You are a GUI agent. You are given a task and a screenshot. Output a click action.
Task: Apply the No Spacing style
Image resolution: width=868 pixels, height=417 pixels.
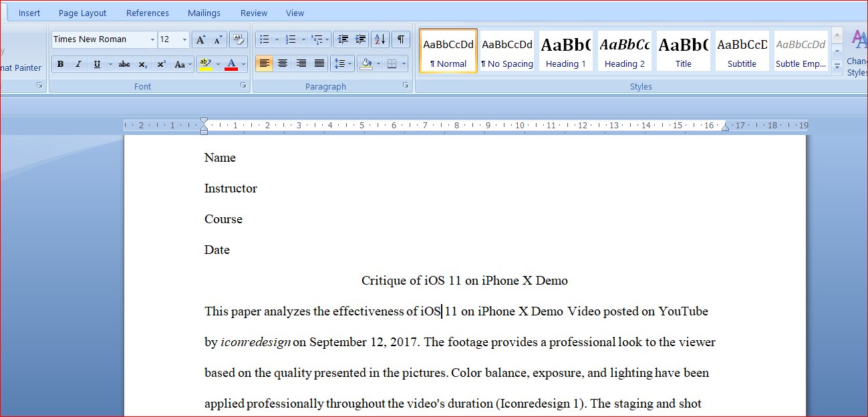pos(507,51)
